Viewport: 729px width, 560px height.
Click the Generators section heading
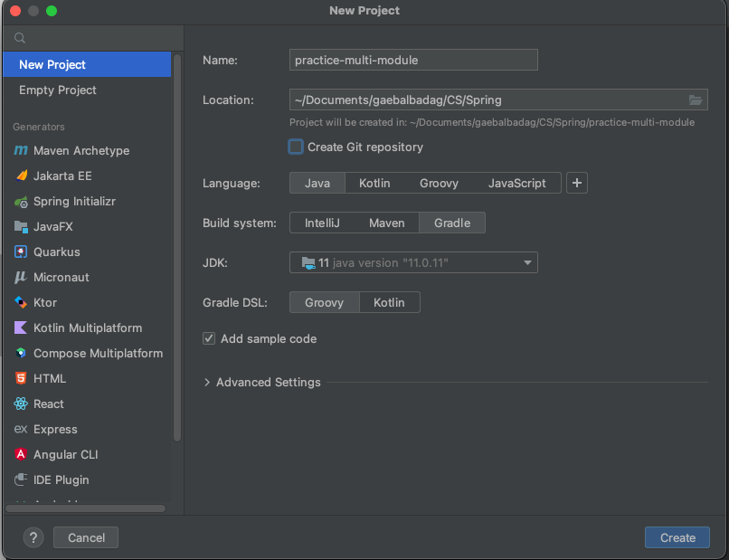point(39,127)
